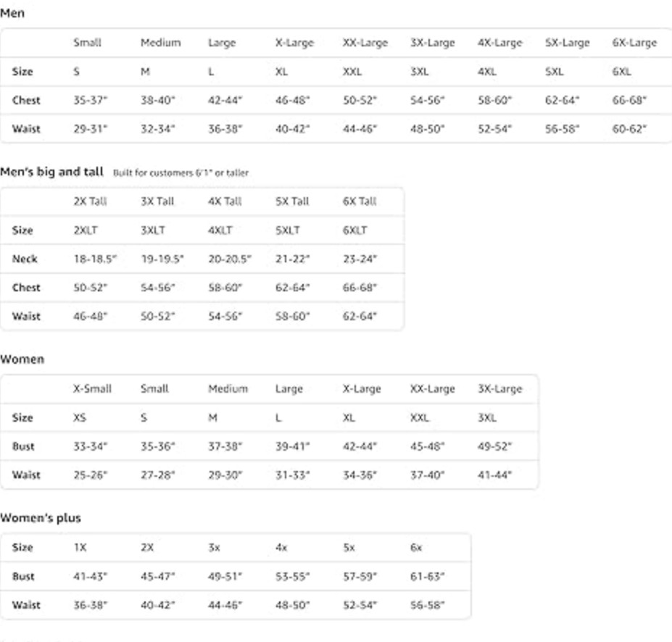Click the 6X-Large column header in Men table
Image resolution: width=672 pixels, height=642 pixels.
pyautogui.click(x=634, y=43)
